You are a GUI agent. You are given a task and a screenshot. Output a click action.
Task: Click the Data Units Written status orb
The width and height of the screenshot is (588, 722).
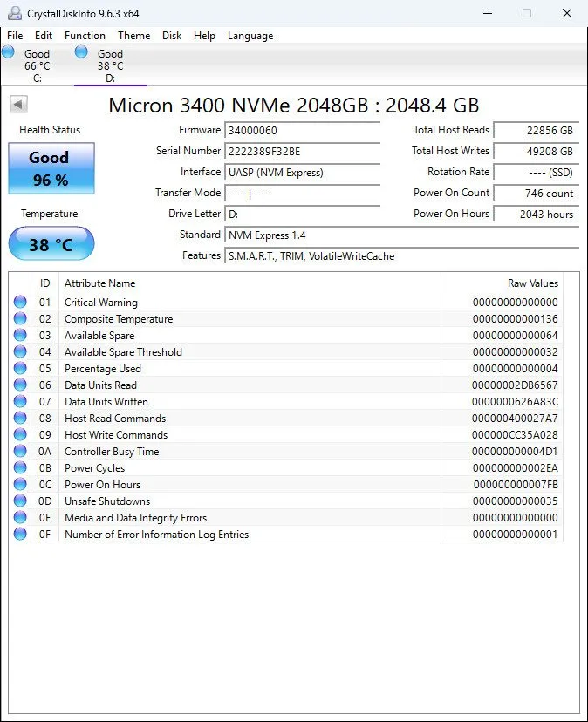20,401
